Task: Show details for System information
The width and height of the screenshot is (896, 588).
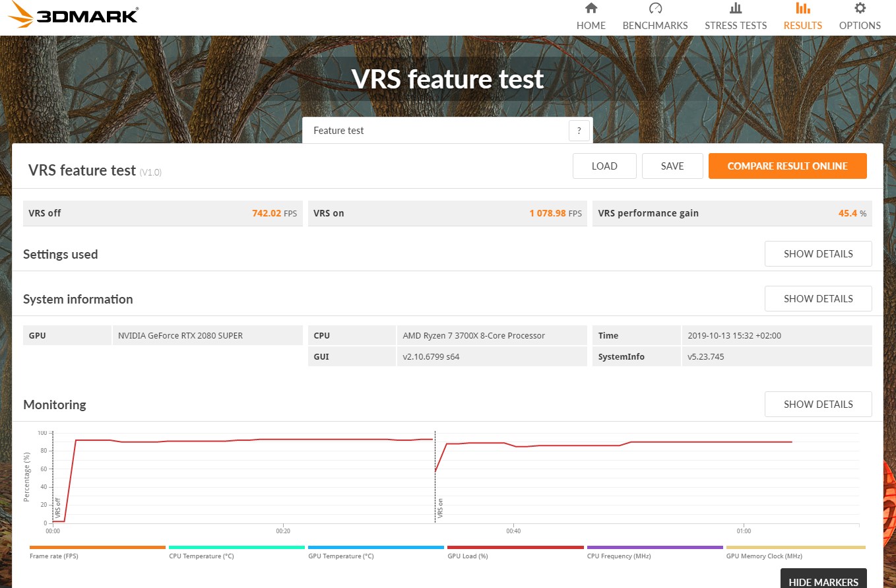Action: tap(817, 299)
